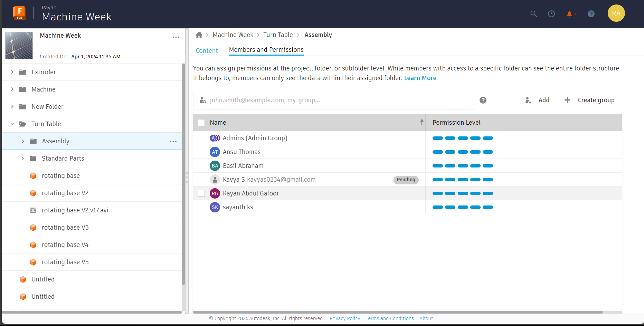
Task: Open the RA user profile avatar
Action: [616, 13]
